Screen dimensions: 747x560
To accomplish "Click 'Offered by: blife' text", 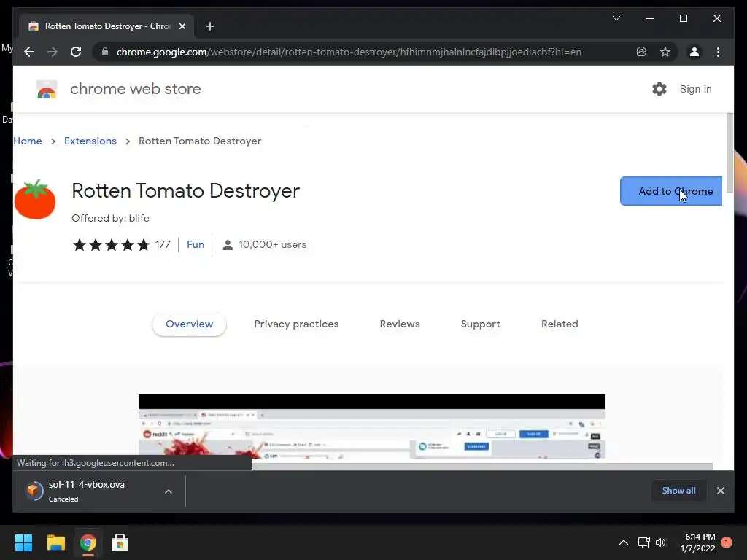I will pos(111,218).
